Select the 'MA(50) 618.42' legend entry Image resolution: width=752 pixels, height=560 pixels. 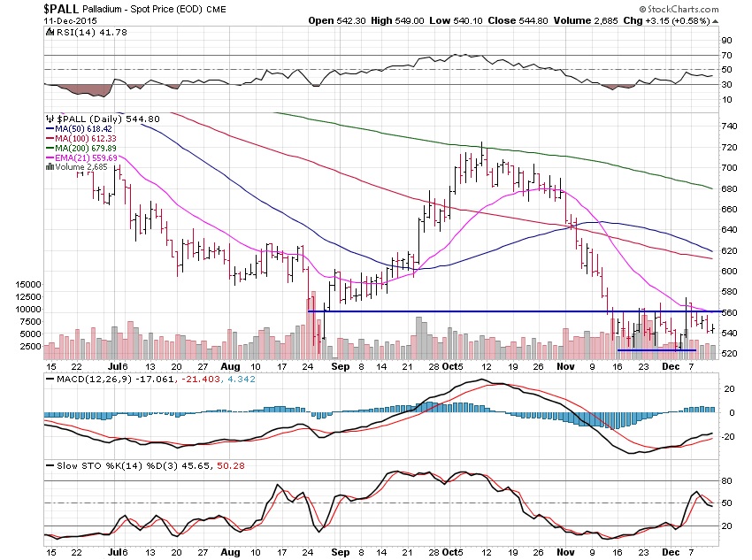(83, 129)
